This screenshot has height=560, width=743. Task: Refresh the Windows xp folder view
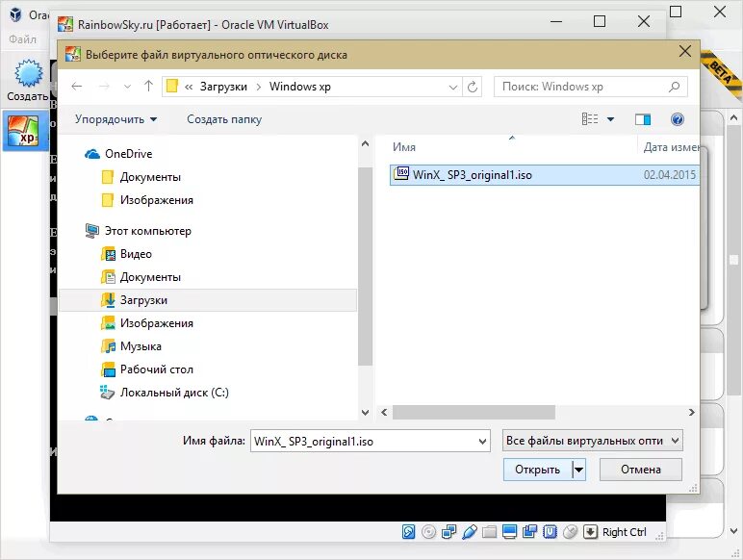tap(473, 87)
